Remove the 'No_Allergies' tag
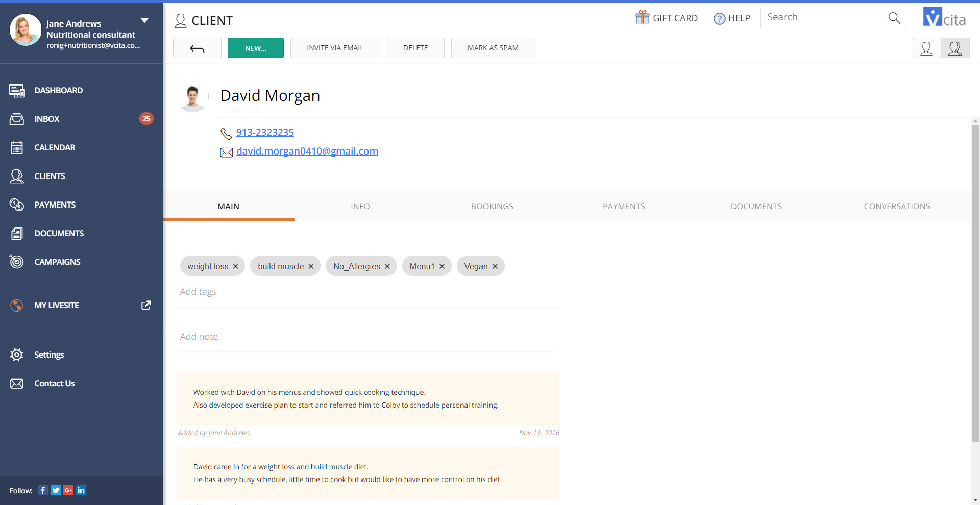This screenshot has height=505, width=980. point(387,266)
